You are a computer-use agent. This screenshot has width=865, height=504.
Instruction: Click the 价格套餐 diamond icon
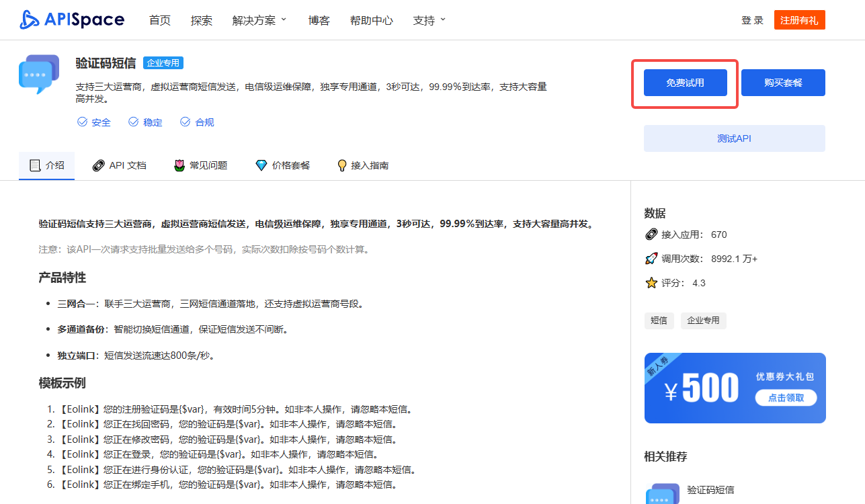(x=261, y=165)
